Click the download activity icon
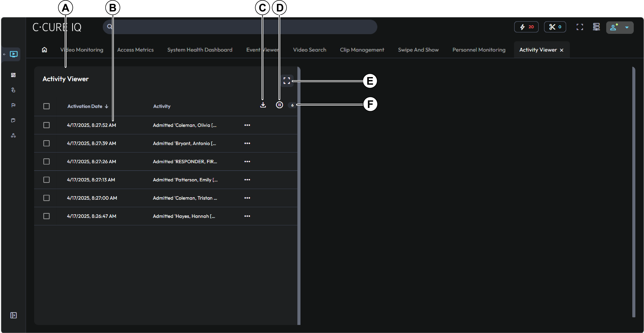This screenshot has width=644, height=333. (x=263, y=105)
